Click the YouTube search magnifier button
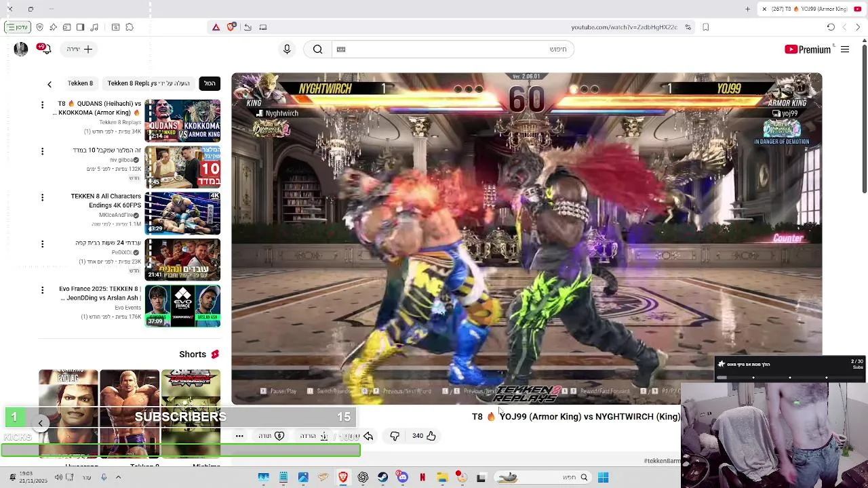The height and width of the screenshot is (488, 868). pyautogui.click(x=317, y=49)
